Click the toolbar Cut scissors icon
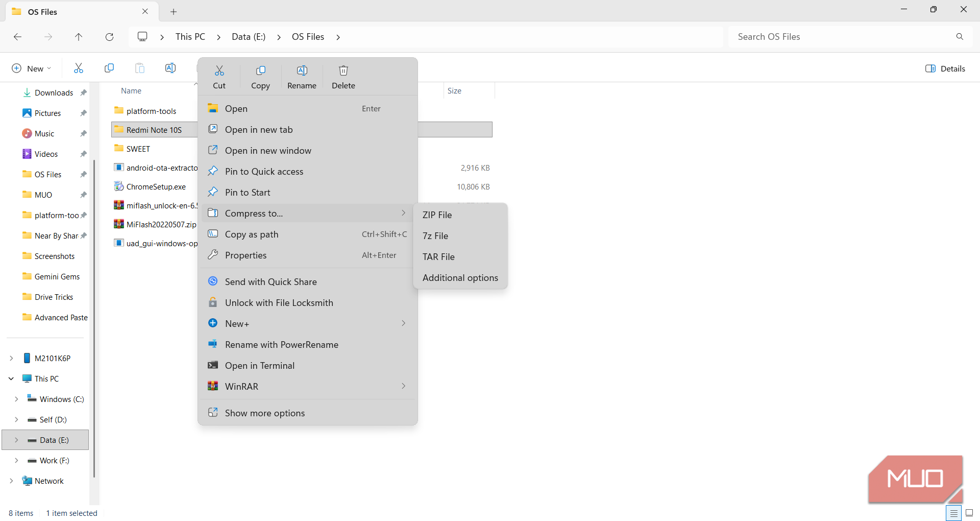The height and width of the screenshot is (521, 980). 79,68
